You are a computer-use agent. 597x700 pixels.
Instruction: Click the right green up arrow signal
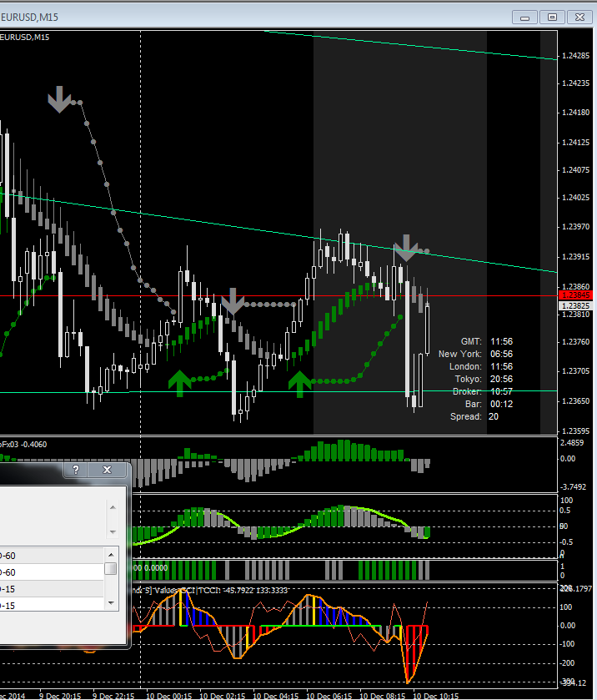(x=300, y=382)
